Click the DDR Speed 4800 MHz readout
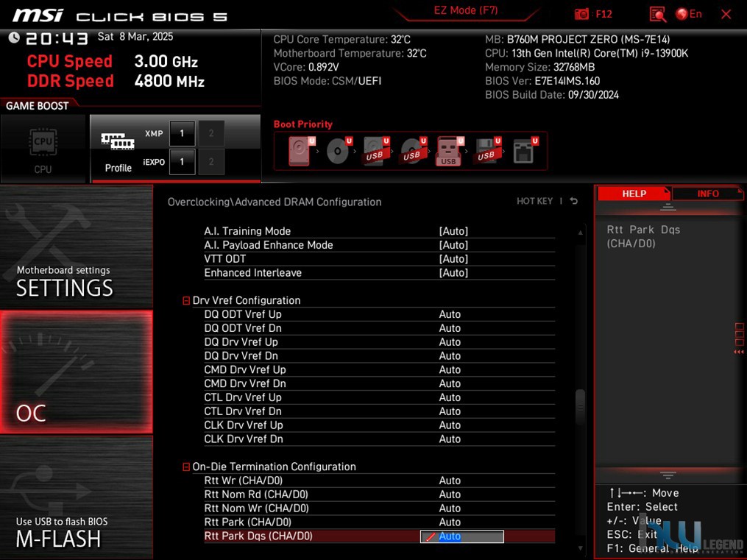Viewport: 747px width, 560px height. point(116,81)
